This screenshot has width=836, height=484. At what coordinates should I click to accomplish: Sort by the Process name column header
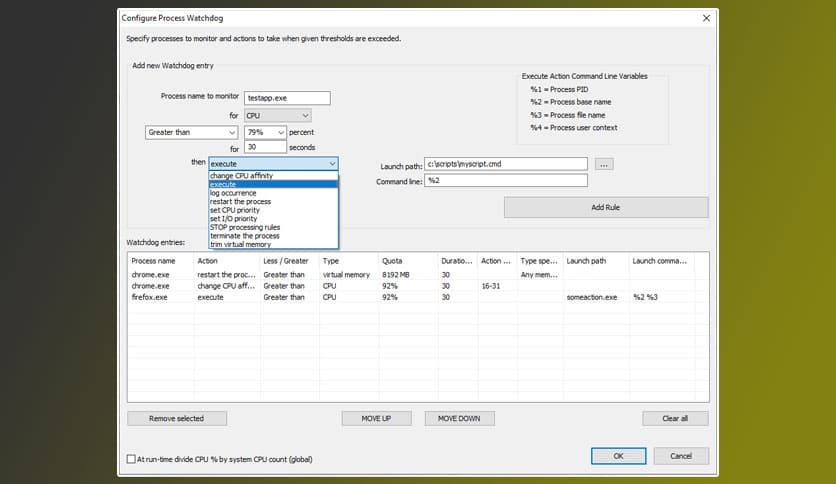[x=161, y=261]
